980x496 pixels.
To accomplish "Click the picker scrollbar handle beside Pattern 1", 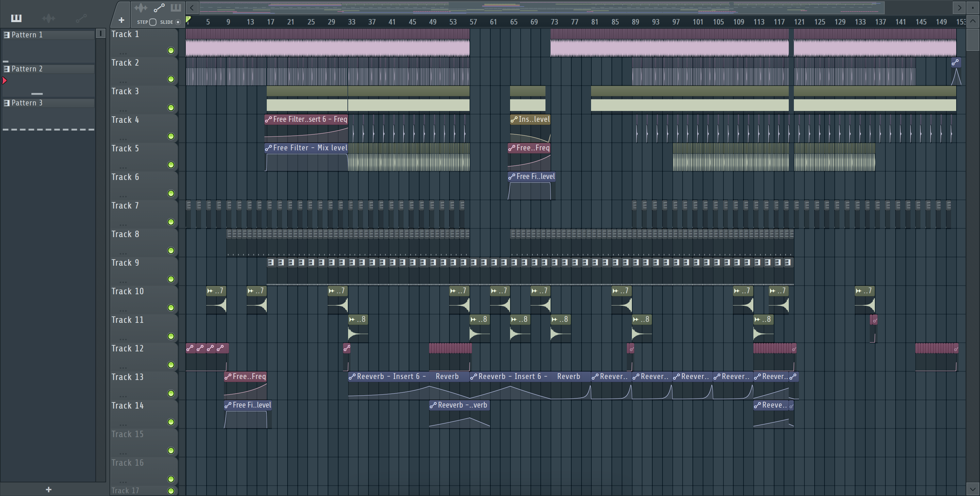I will 100,33.
